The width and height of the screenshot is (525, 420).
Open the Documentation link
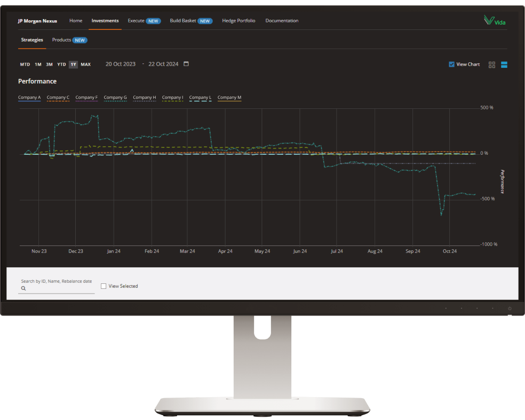point(282,21)
